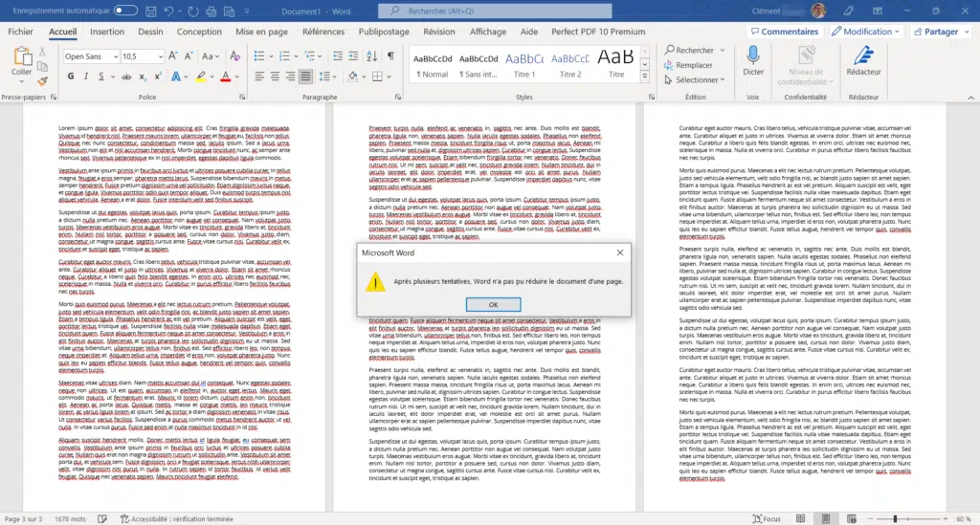The width and height of the screenshot is (980, 525).
Task: Click the copy icon
Action: click(x=42, y=66)
